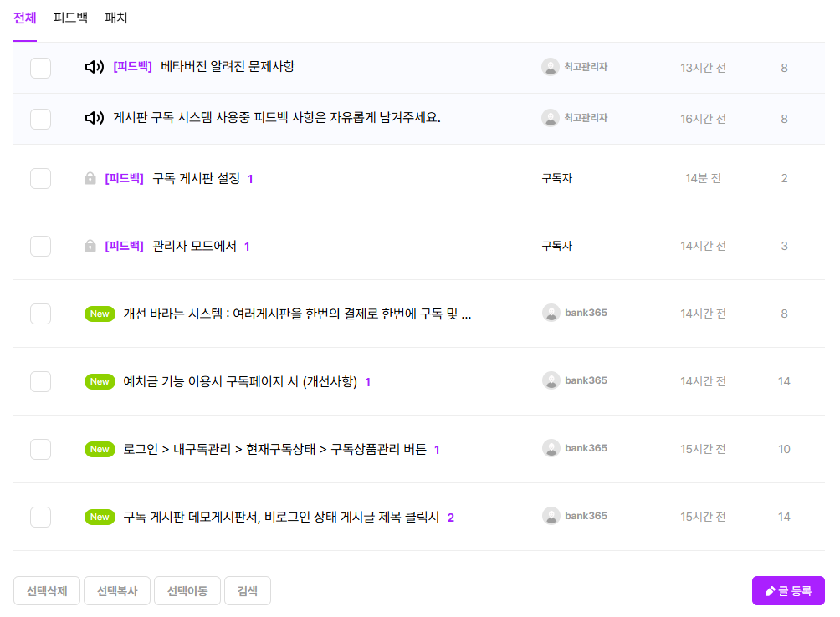The height and width of the screenshot is (617, 840).
Task: Select the checkbox for 구독 게시판 설정 post
Action: pyautogui.click(x=40, y=178)
